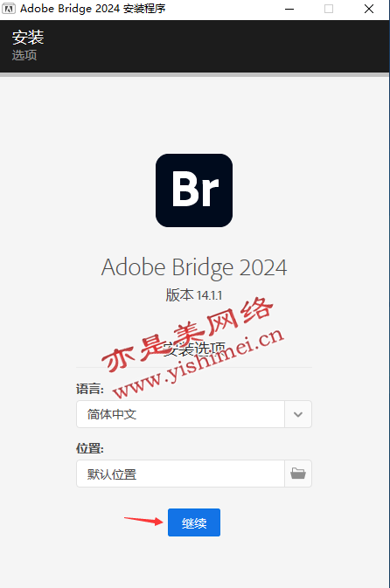Maximize the installer window
This screenshot has height=588, width=390.
(329, 9)
